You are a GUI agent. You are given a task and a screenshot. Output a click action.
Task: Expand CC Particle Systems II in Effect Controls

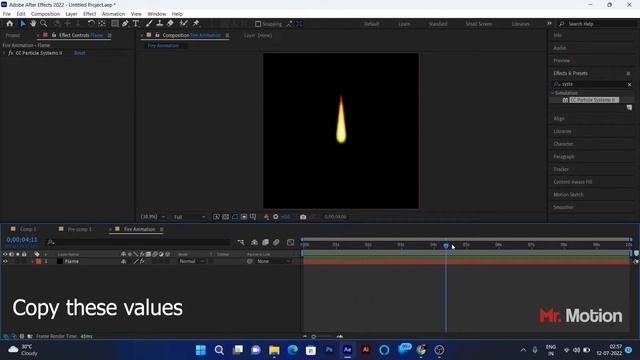click(4, 53)
